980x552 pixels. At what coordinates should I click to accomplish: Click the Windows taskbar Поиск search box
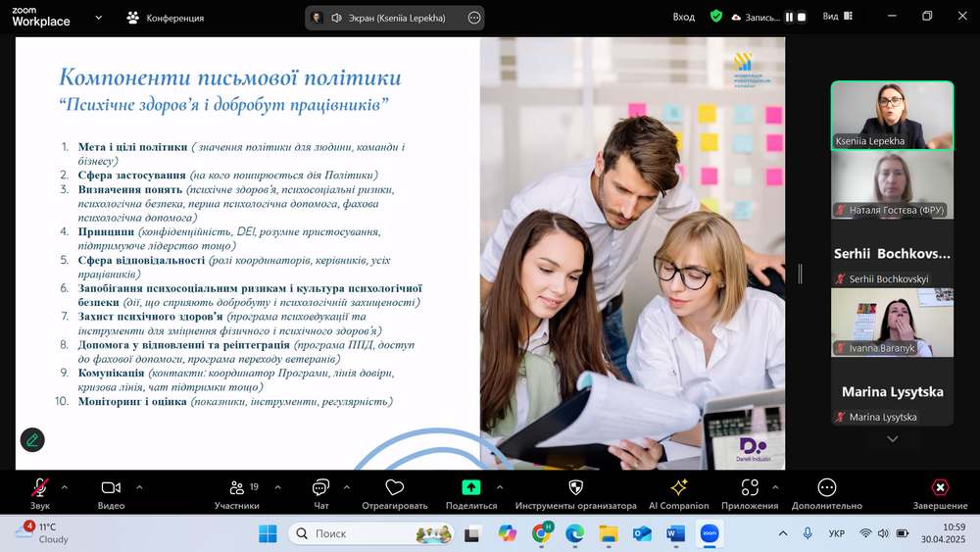tap(372, 533)
